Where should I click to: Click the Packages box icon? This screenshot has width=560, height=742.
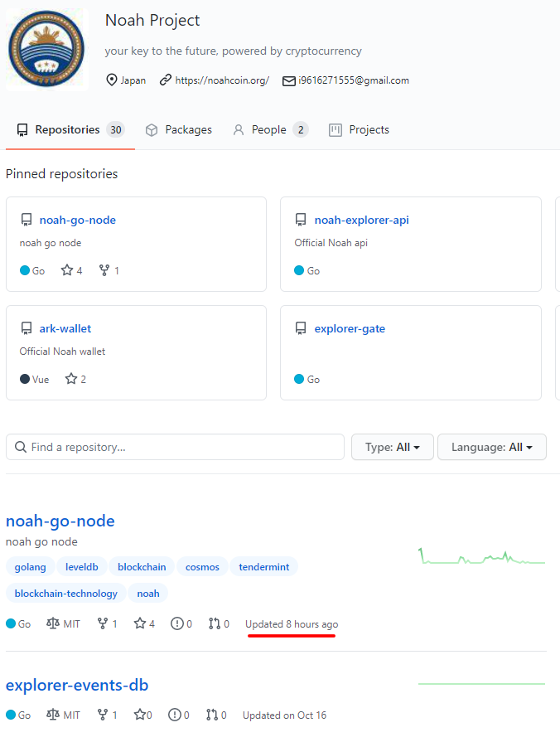pyautogui.click(x=152, y=130)
